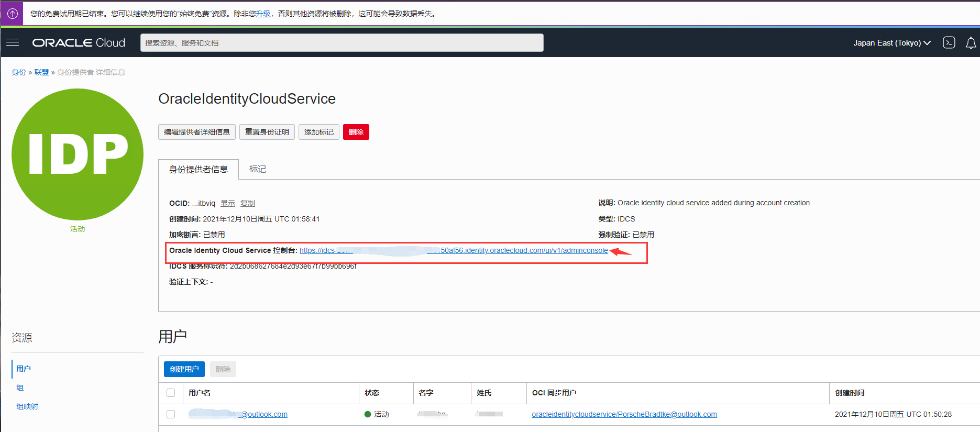Click the OCI 同步用户 column header

pos(554,393)
